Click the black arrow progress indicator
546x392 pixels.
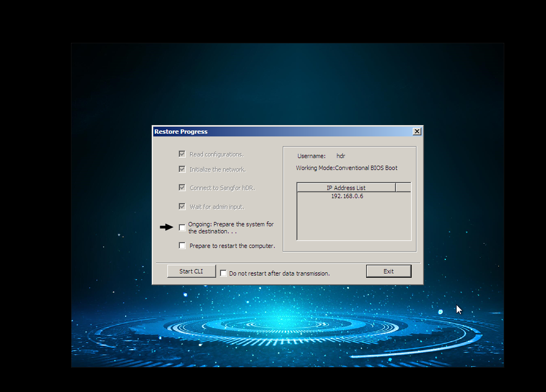[167, 227]
